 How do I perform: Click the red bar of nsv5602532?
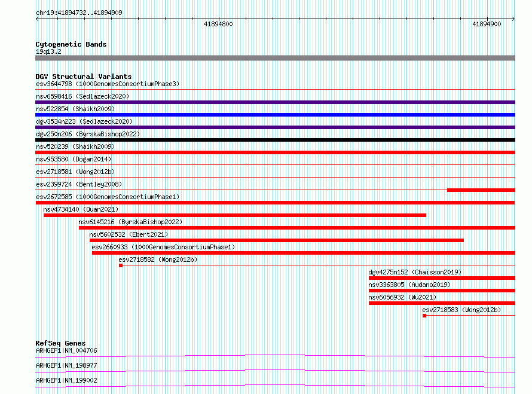(277, 240)
